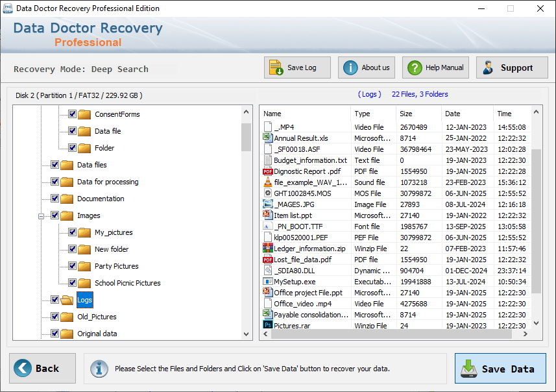Click the Excel icon of Payable consolidation
Image resolution: width=556 pixels, height=392 pixels.
click(268, 314)
